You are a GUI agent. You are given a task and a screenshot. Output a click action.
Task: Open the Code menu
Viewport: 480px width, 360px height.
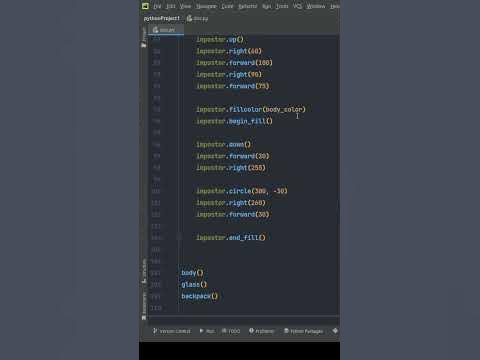[227, 6]
